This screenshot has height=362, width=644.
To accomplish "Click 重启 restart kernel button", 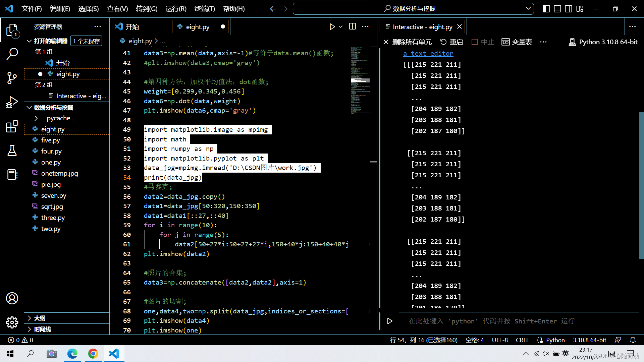I will [451, 42].
